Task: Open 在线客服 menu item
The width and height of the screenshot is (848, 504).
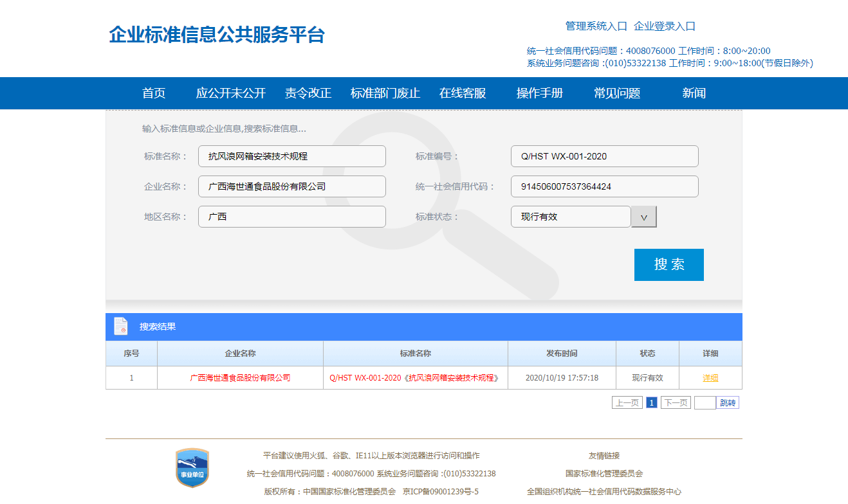Action: click(x=463, y=93)
